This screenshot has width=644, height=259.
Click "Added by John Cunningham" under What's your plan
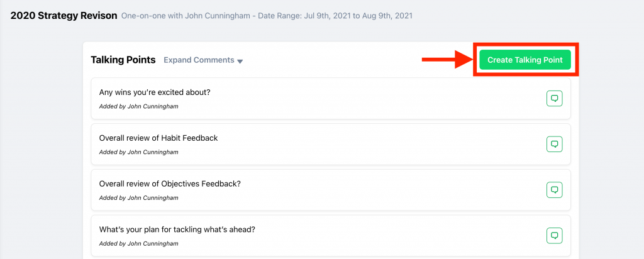pos(138,243)
